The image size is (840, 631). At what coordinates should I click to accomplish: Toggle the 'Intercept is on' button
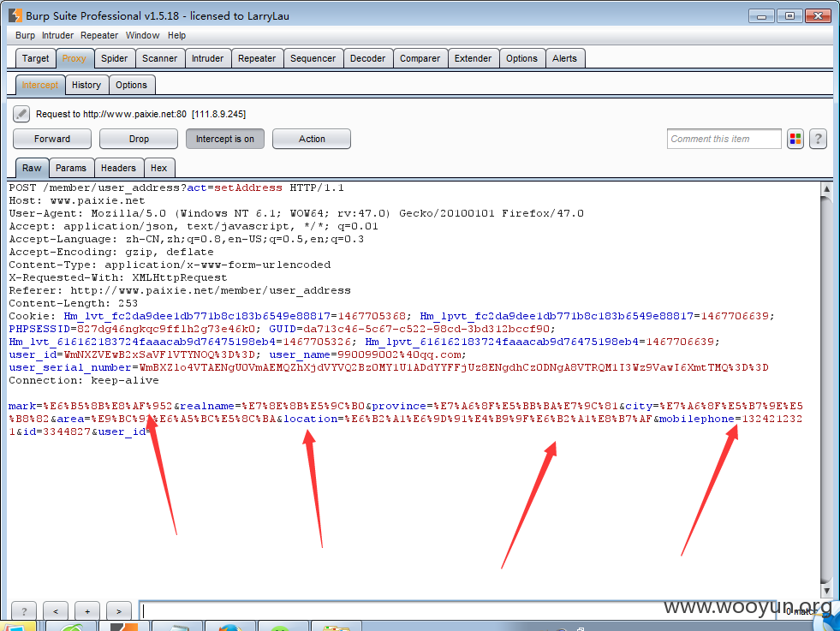point(225,139)
